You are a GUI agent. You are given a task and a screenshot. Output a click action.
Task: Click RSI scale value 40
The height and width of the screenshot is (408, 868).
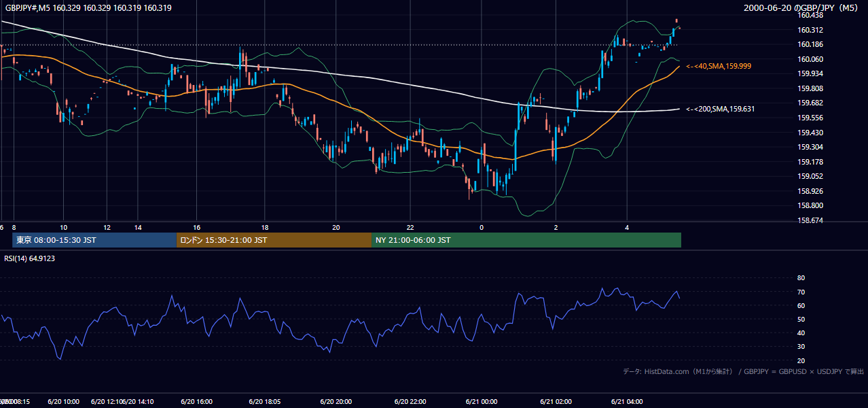(x=801, y=333)
